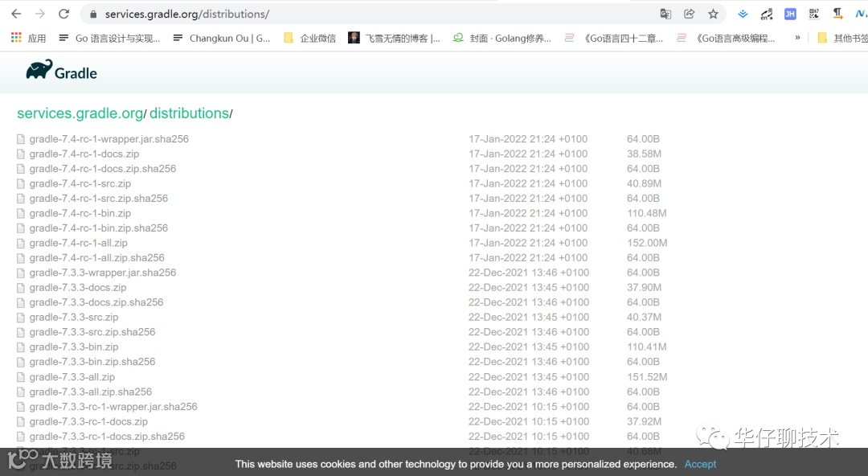
Task: Open bookmark 封面 · Golang修养
Action: (502, 38)
